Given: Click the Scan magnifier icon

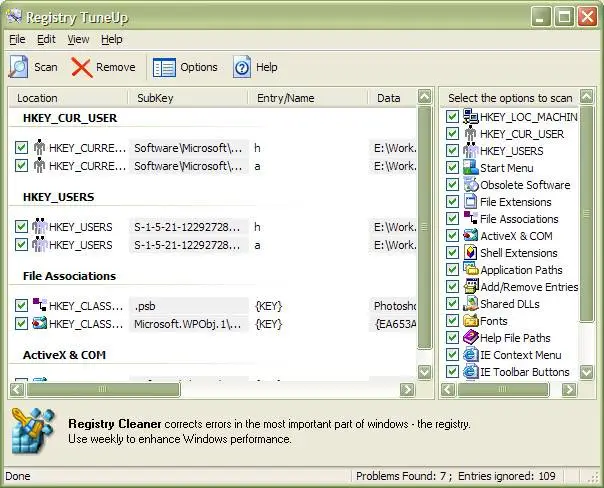Looking at the screenshot, I should click(19, 67).
